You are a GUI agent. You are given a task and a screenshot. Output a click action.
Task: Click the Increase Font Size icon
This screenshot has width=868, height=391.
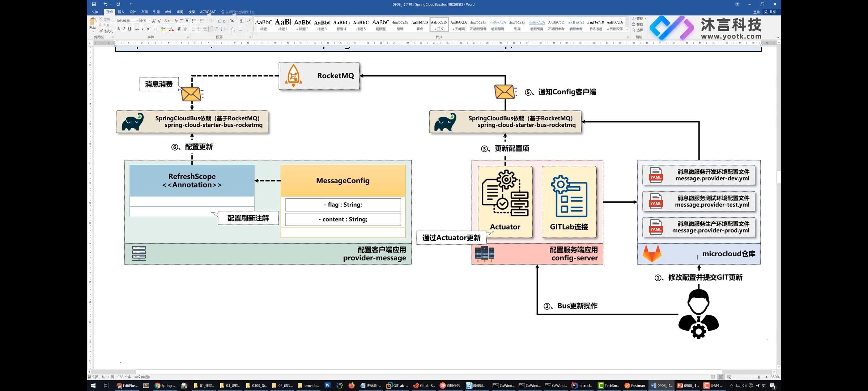[x=154, y=21]
